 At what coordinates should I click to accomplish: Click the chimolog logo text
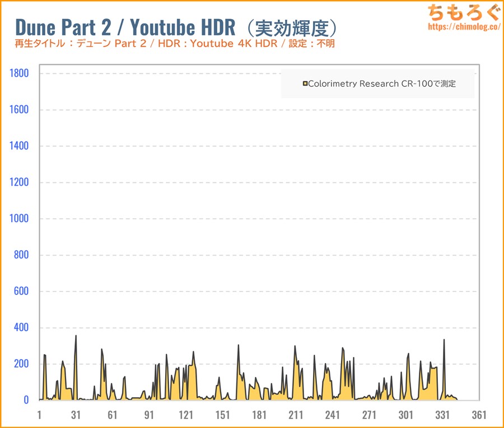tap(463, 12)
